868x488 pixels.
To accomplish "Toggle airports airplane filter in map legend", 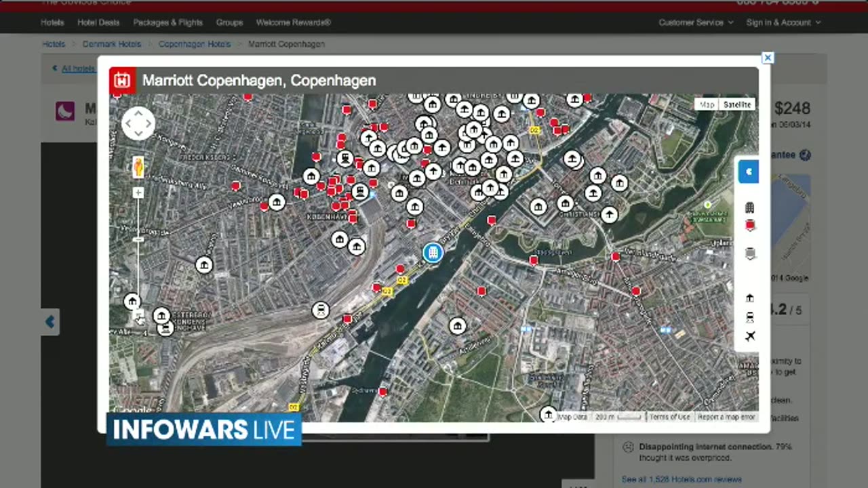I will pos(750,336).
